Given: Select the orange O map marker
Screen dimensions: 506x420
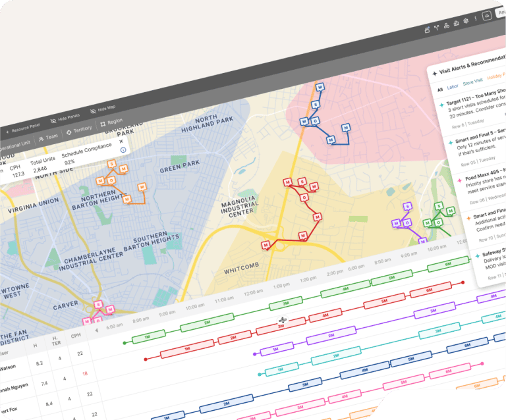Looking at the screenshot, I should pyautogui.click(x=111, y=180).
